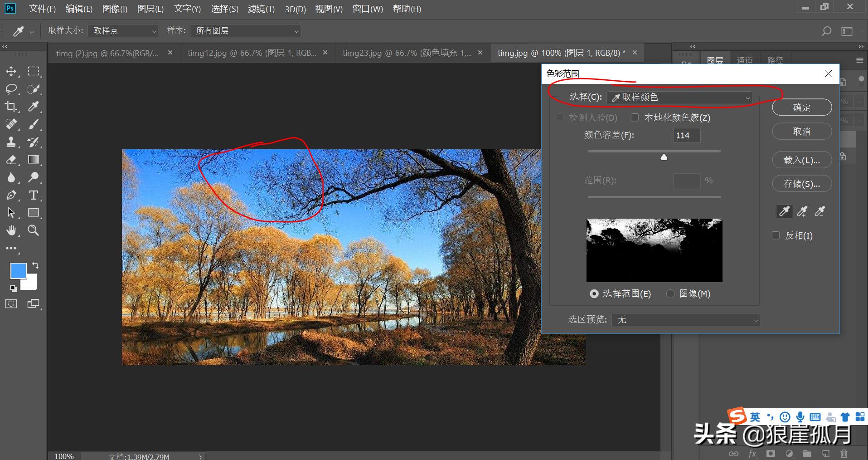
Task: Switch to the timg23.jpg document tab
Action: pos(399,53)
